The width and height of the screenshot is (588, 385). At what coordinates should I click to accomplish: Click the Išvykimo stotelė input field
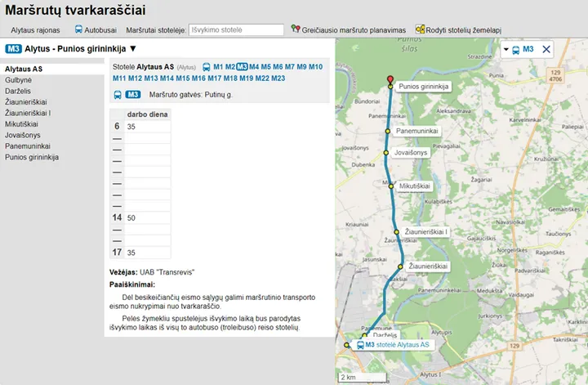coord(236,29)
